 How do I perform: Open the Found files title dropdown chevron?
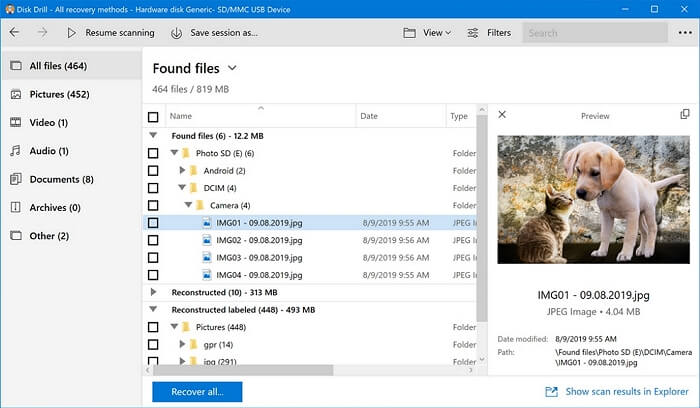(232, 68)
